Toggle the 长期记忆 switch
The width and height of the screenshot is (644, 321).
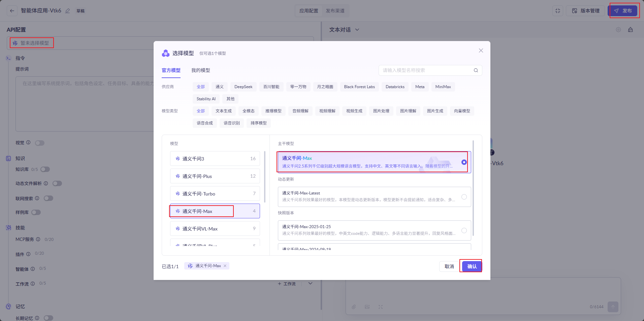pyautogui.click(x=49, y=318)
